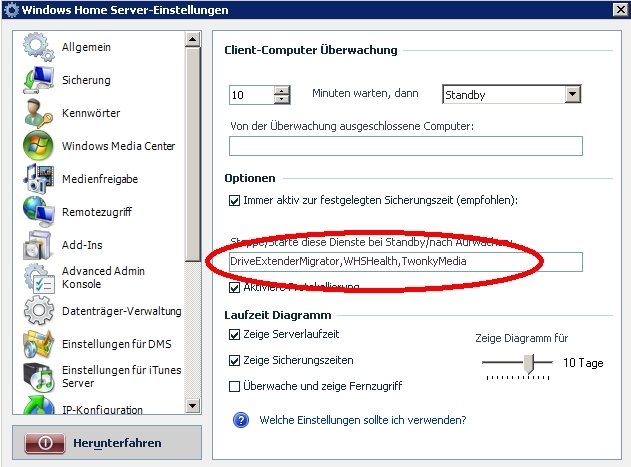The width and height of the screenshot is (631, 467).
Task: Click the sidebar scrollbar up arrow
Action: click(x=192, y=39)
